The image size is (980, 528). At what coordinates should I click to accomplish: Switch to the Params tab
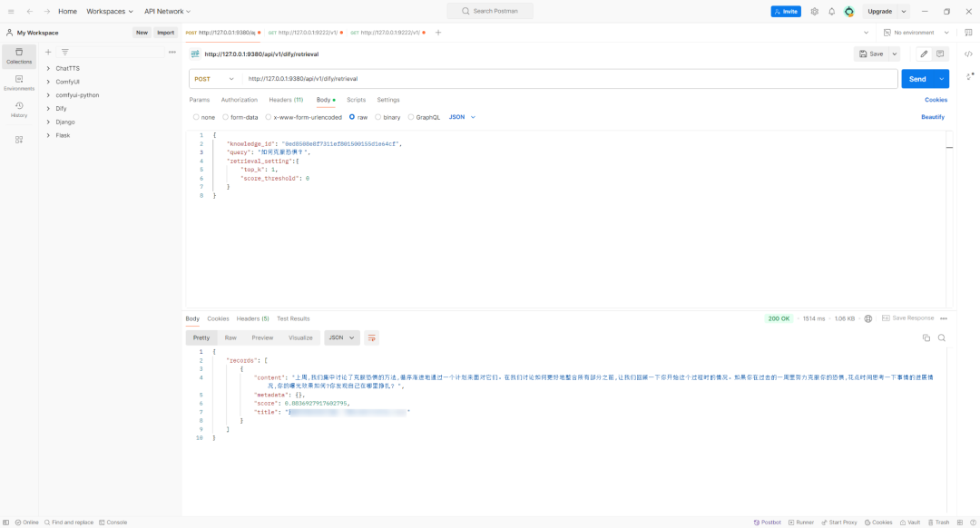pyautogui.click(x=200, y=100)
